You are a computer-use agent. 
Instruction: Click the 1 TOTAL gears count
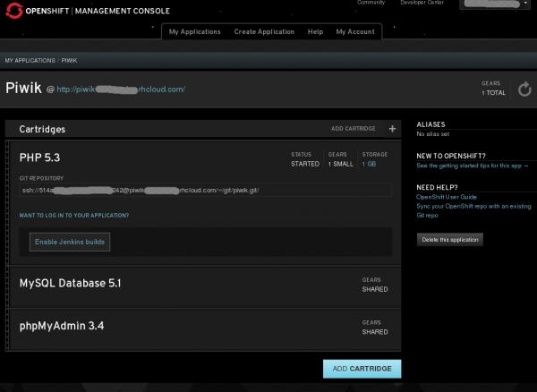[x=493, y=93]
